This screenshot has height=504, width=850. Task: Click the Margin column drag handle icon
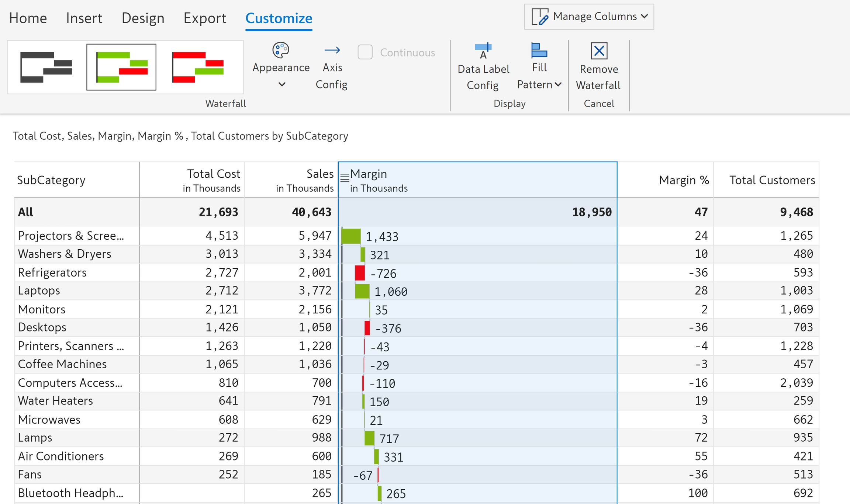(345, 178)
